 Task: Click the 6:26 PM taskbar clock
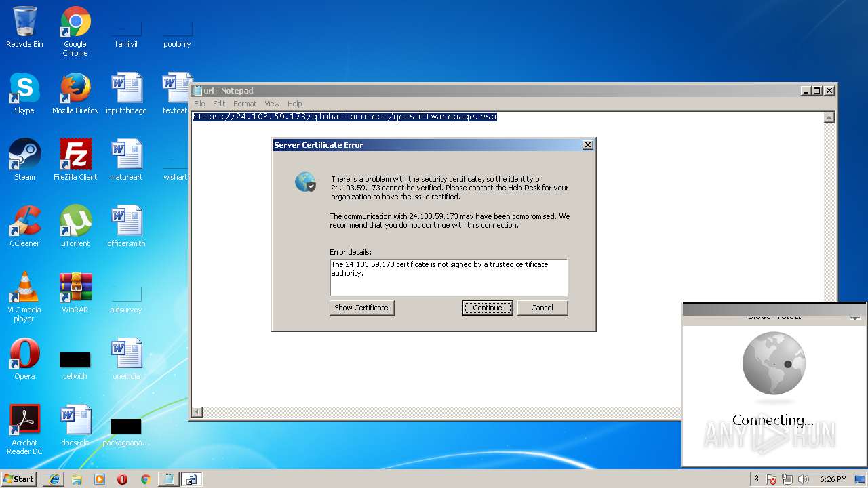coord(833,479)
